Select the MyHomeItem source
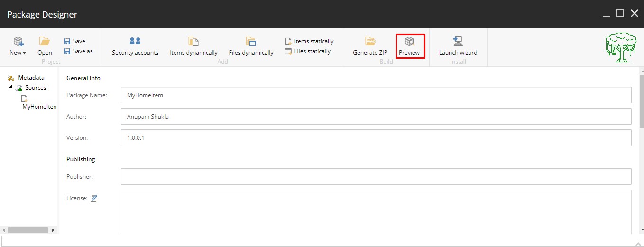Screen dimensions: 644x247 point(40,103)
